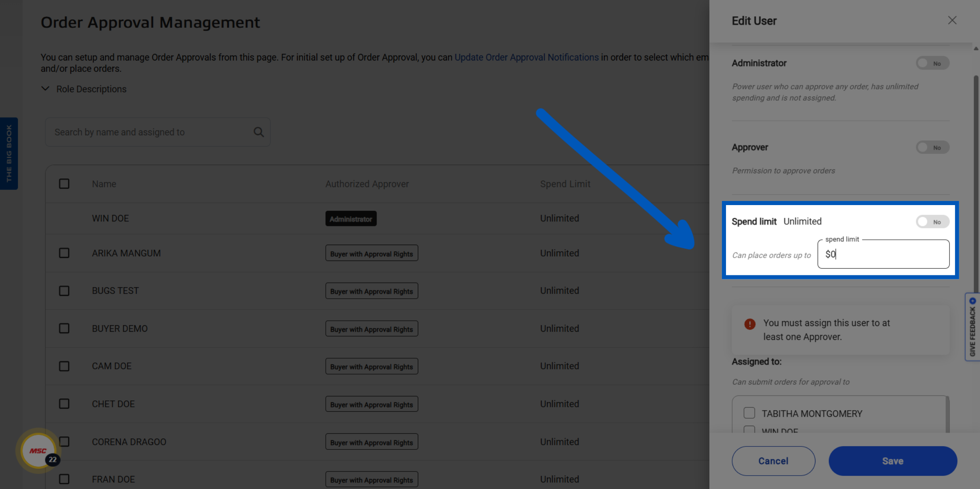Click BUGS TEST's Buyer with Approval Rights badge
Image resolution: width=980 pixels, height=489 pixels.
click(372, 291)
